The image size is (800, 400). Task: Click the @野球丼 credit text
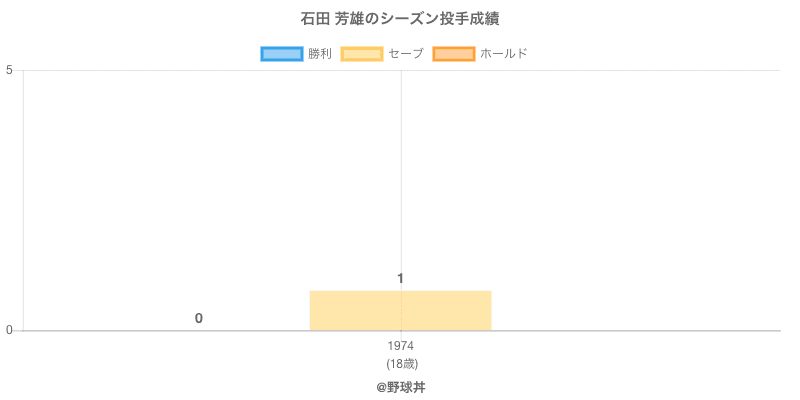pos(400,386)
